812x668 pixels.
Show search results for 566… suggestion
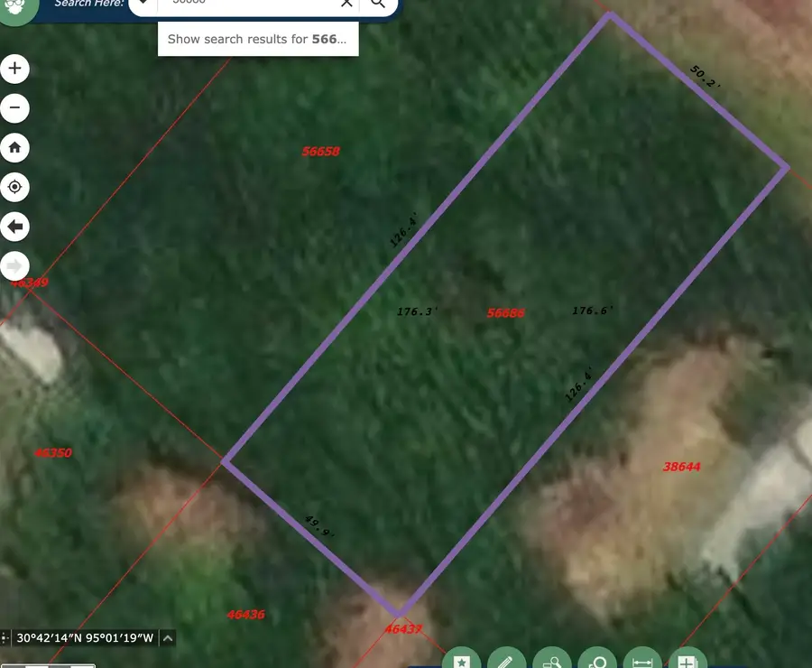pyautogui.click(x=258, y=39)
